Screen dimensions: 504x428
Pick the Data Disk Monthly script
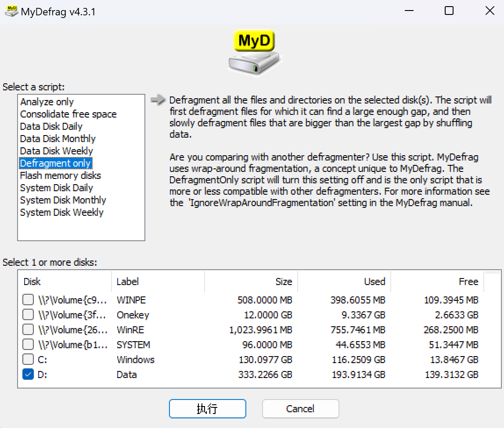pyautogui.click(x=58, y=139)
